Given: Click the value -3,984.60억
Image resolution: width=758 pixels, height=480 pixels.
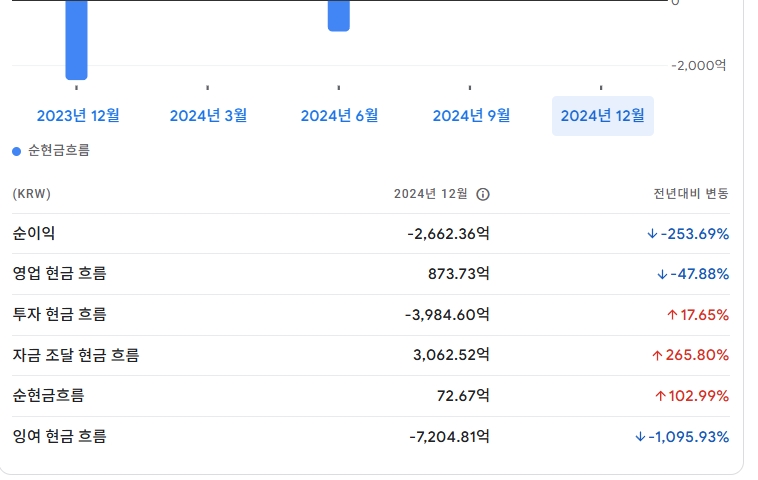Looking at the screenshot, I should coord(447,315).
